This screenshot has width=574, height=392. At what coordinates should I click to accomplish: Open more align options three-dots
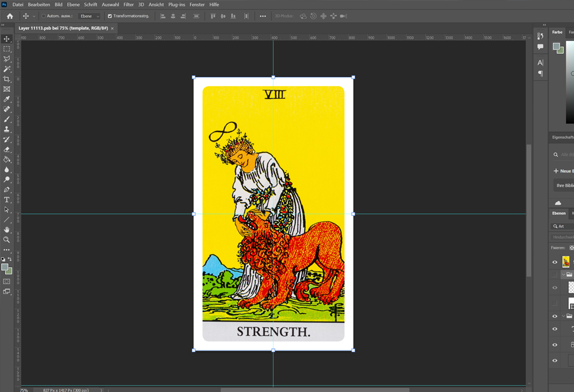coord(263,16)
